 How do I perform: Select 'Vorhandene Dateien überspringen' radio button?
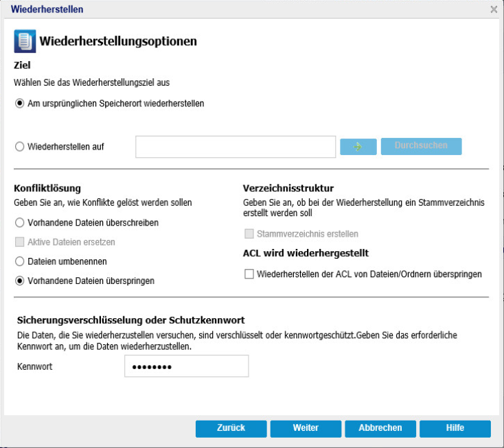[19, 281]
